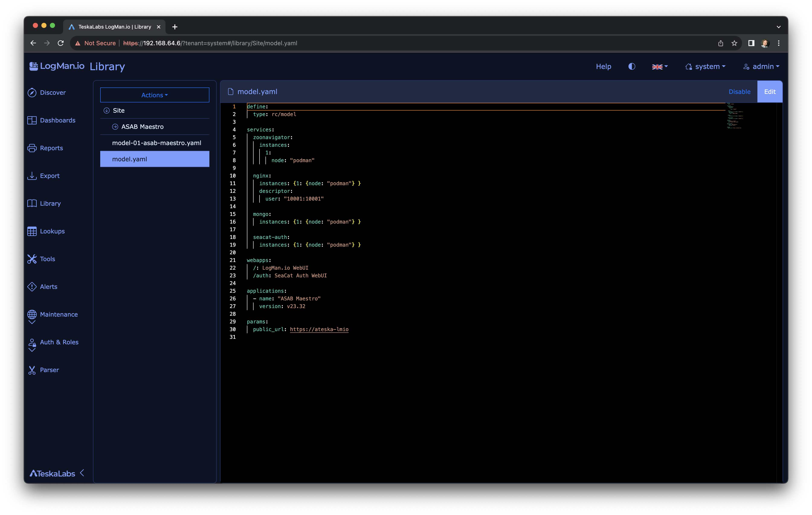Image resolution: width=812 pixels, height=515 pixels.
Task: Open the admin user dropdown
Action: tap(761, 67)
